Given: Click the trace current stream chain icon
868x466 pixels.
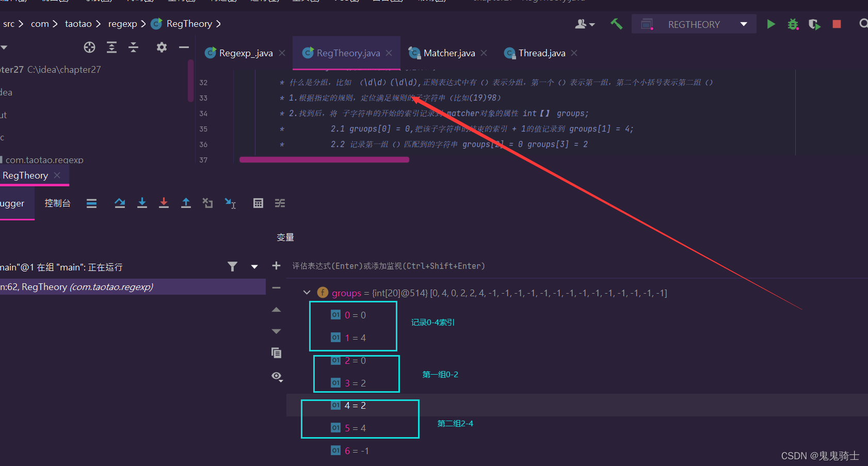Looking at the screenshot, I should (280, 203).
